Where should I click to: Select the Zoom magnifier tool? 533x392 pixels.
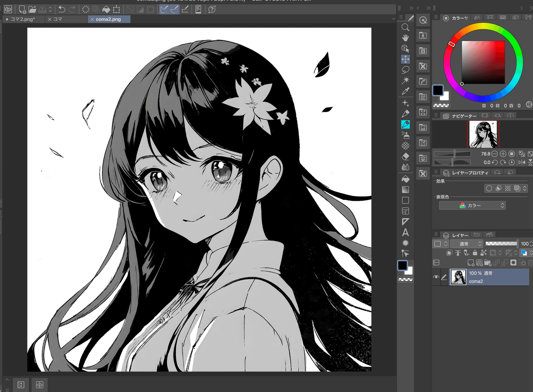click(405, 27)
